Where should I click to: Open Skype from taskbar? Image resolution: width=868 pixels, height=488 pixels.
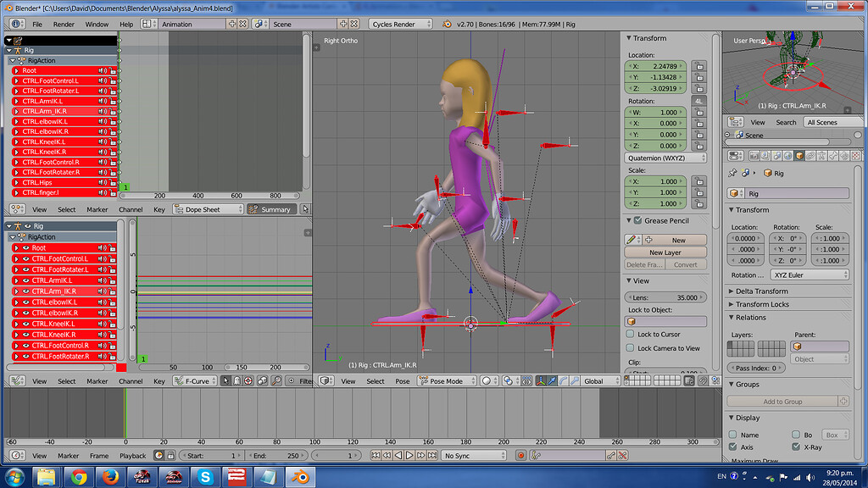205,477
